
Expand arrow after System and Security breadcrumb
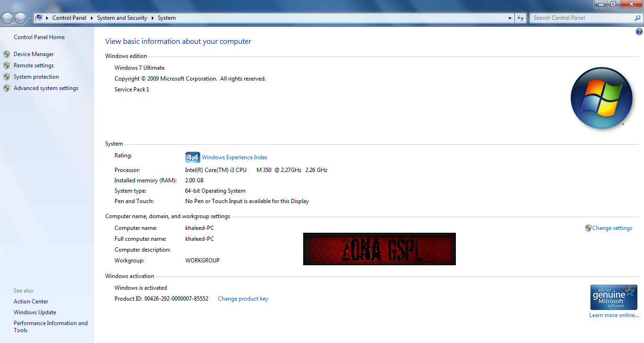coord(153,18)
